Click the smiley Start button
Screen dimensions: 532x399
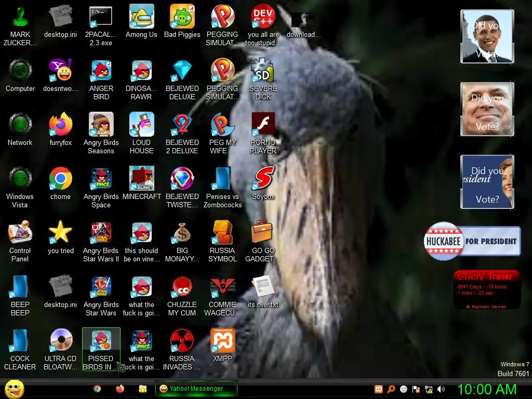click(14, 389)
